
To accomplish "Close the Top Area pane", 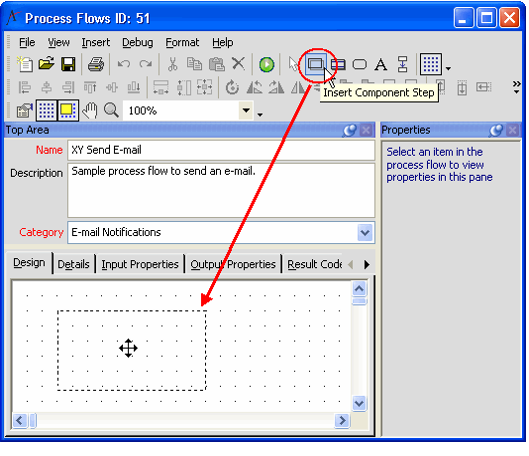I will [x=366, y=130].
